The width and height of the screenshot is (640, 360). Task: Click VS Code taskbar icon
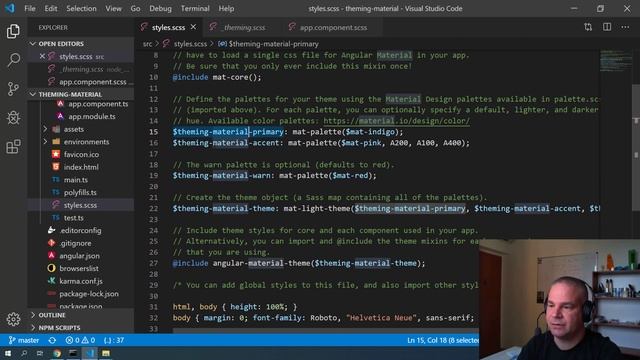[x=89, y=353]
